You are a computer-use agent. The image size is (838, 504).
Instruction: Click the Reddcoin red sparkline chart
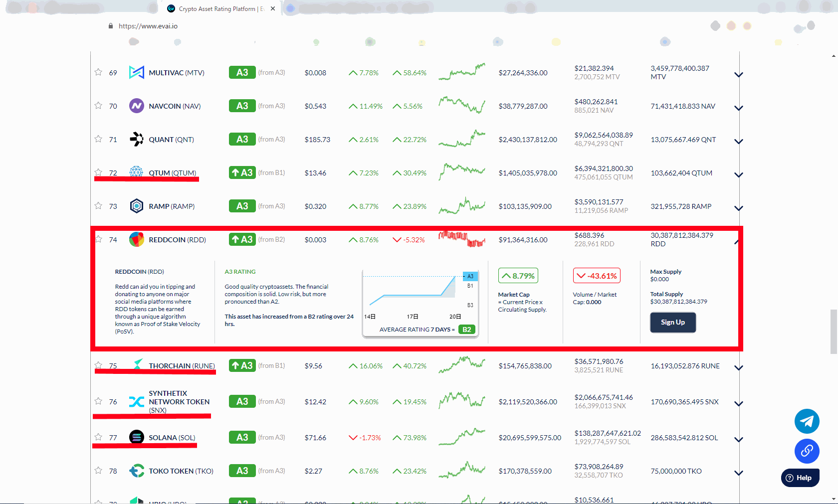click(x=462, y=239)
